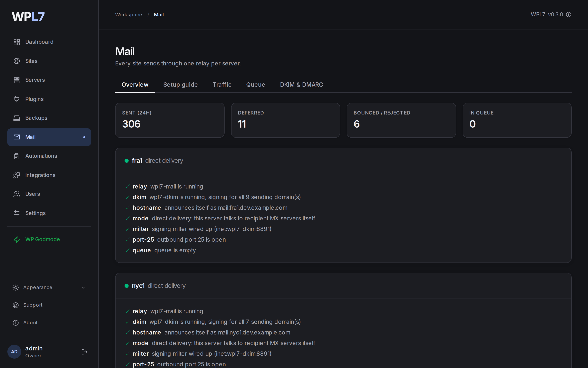The image size is (588, 368).
Task: Click the Support lifebuoy icon
Action: [x=16, y=305]
